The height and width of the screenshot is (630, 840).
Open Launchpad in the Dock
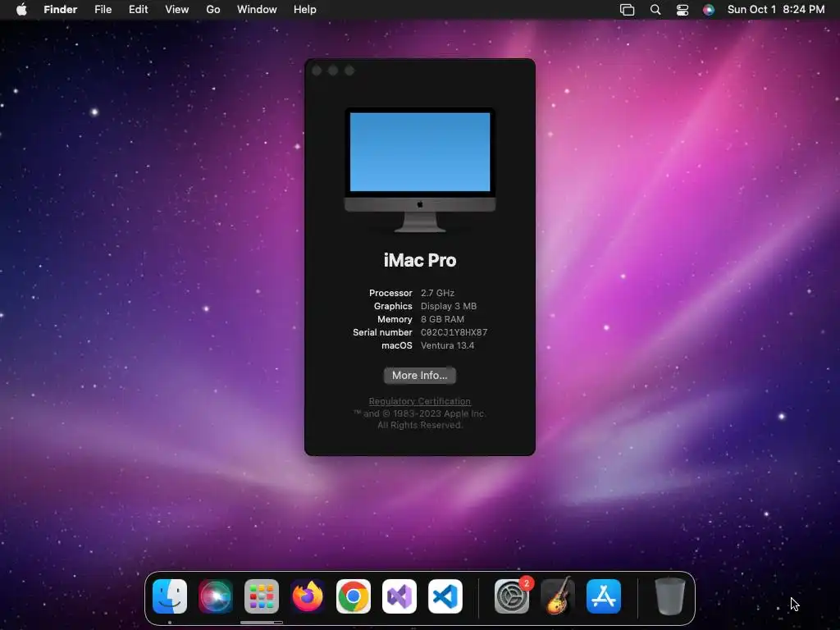[262, 596]
